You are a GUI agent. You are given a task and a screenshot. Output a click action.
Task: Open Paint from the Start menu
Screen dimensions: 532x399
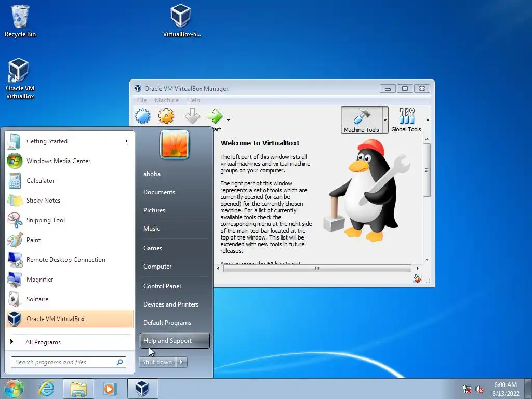pos(70,240)
